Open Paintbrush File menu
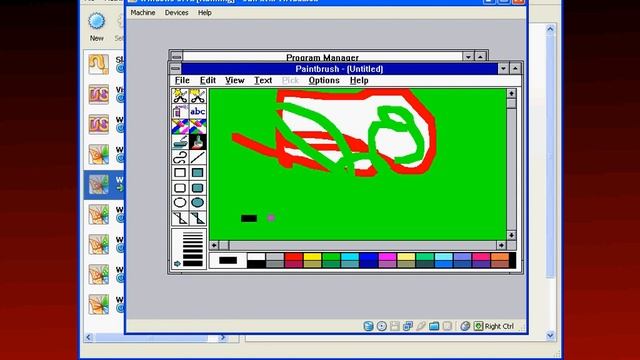 [x=182, y=80]
